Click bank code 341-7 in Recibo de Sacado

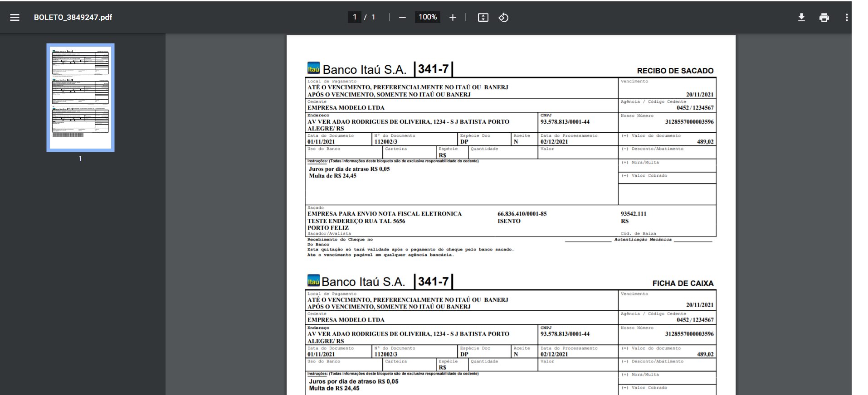pos(433,69)
